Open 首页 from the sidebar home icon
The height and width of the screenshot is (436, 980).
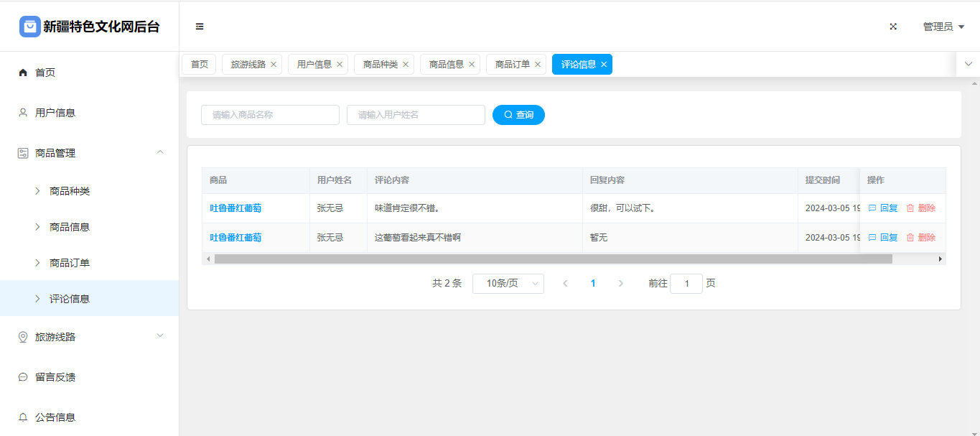23,73
